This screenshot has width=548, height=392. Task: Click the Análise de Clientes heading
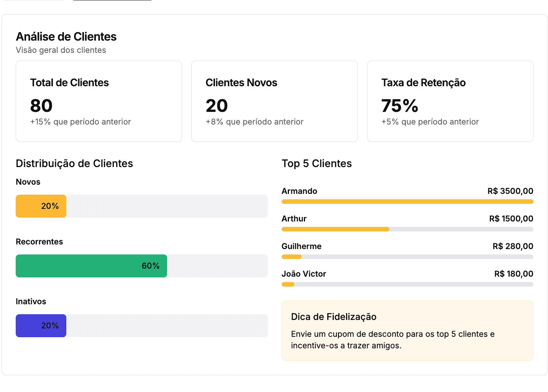tap(66, 37)
